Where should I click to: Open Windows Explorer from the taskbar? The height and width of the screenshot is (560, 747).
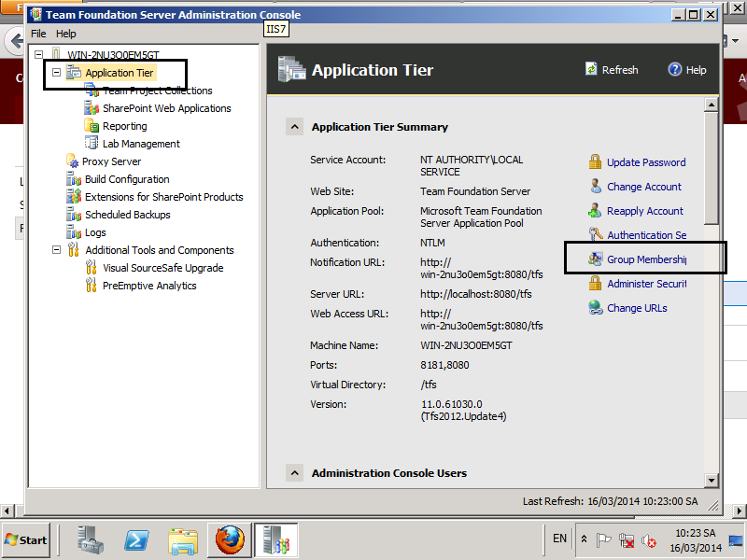pyautogui.click(x=183, y=541)
